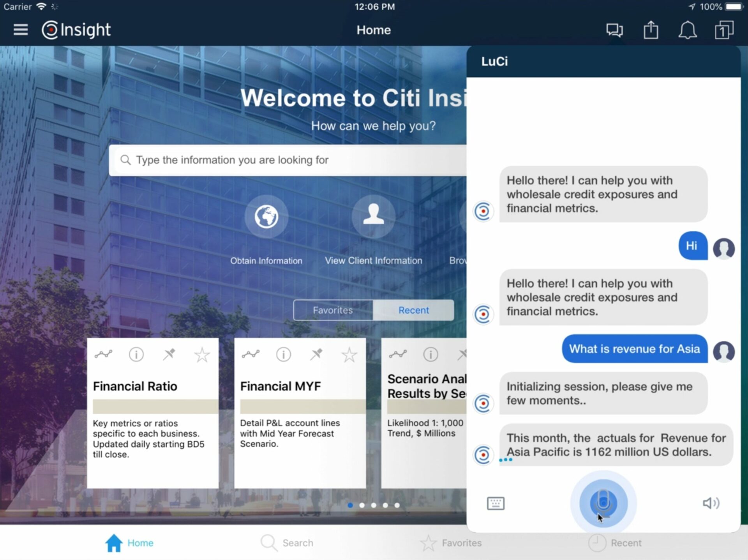Open the Scenario Analysis card title

pos(427,386)
